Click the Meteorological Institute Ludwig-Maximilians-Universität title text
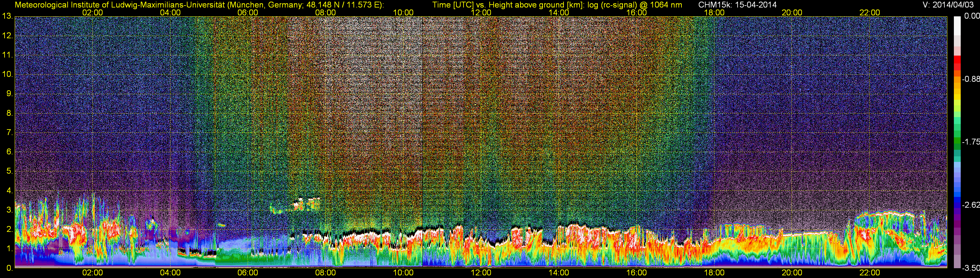Screen dimensions: 980x278 click(199, 5)
